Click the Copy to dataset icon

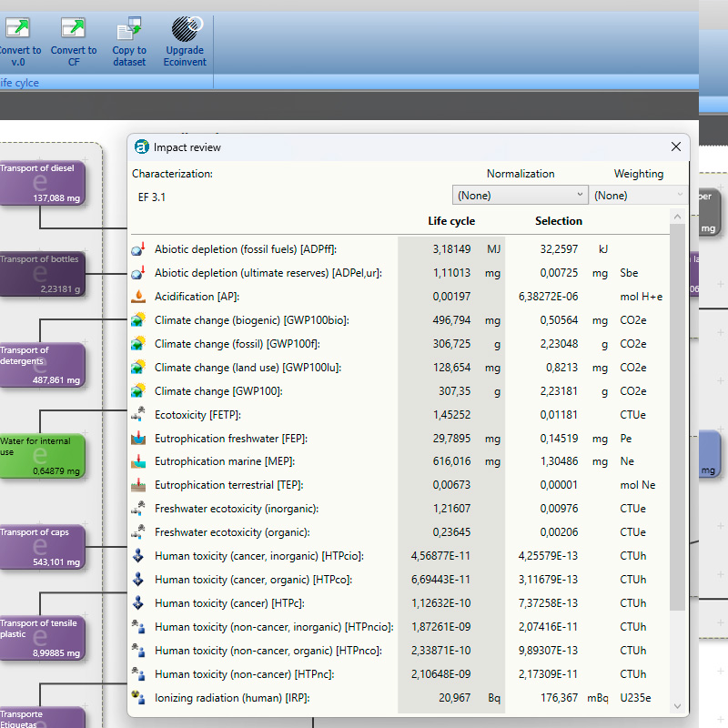pos(129,30)
